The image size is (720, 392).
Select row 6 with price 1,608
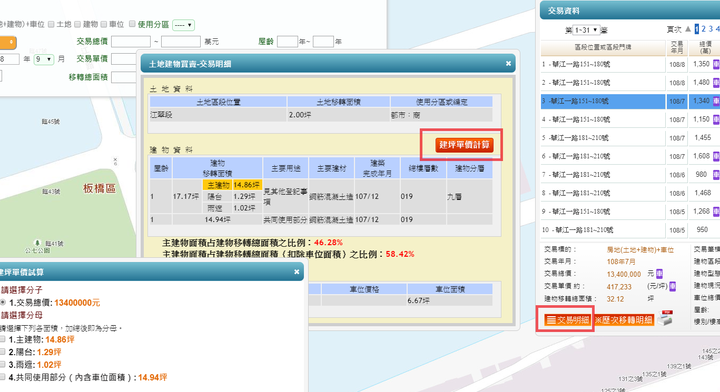click(630, 156)
